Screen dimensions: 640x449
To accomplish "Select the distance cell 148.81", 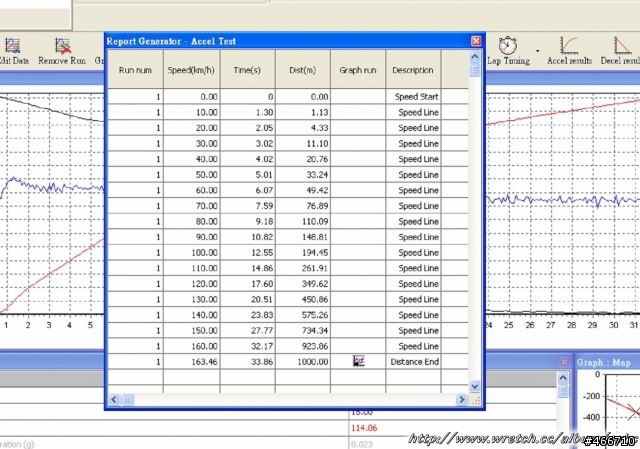I will pos(303,237).
